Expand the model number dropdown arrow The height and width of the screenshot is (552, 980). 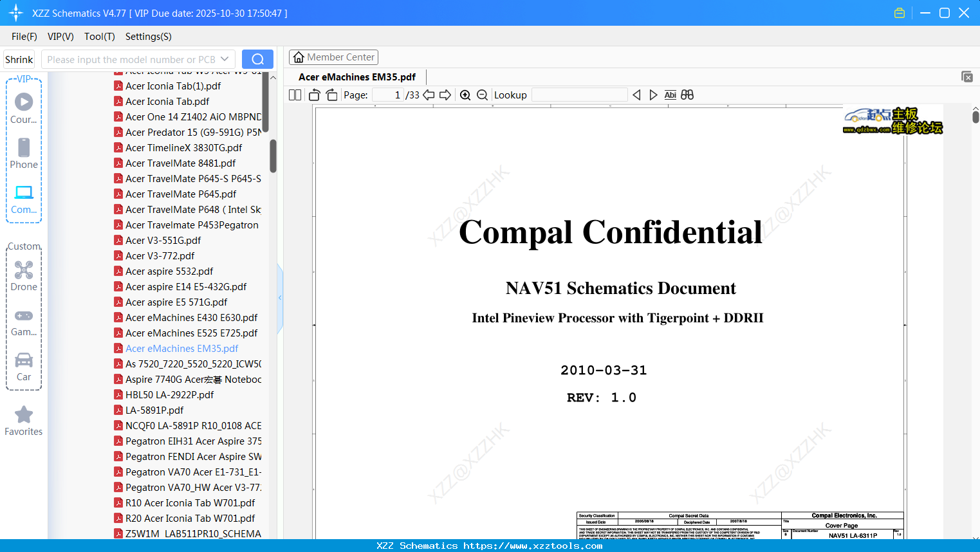[x=225, y=59]
